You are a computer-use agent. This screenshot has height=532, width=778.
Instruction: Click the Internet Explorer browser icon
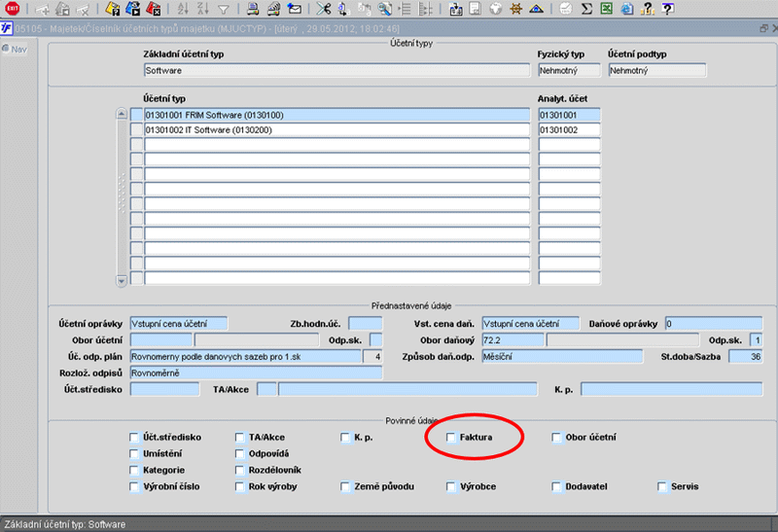point(626,9)
